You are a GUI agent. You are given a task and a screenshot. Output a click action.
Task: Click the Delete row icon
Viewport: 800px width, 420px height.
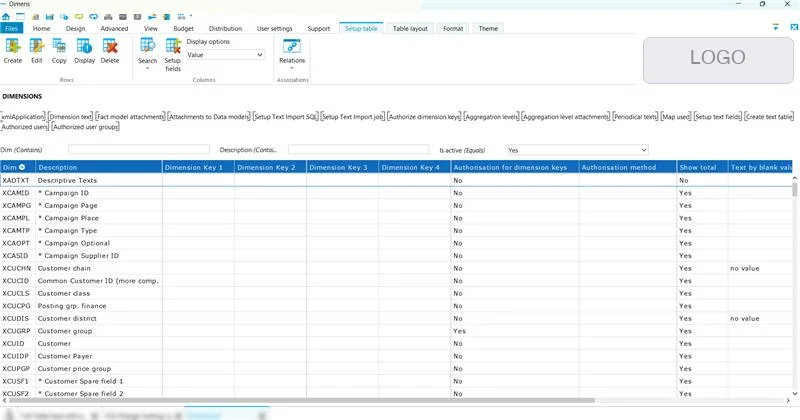coord(110,46)
